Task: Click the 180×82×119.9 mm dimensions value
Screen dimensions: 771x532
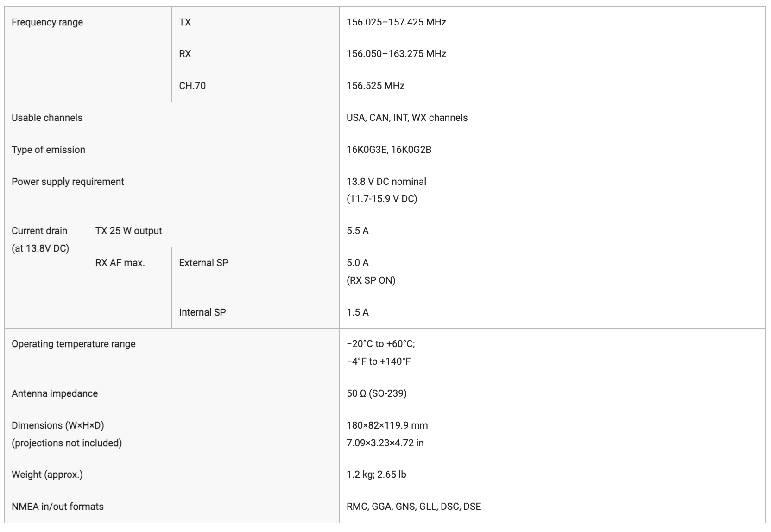Action: pyautogui.click(x=387, y=425)
